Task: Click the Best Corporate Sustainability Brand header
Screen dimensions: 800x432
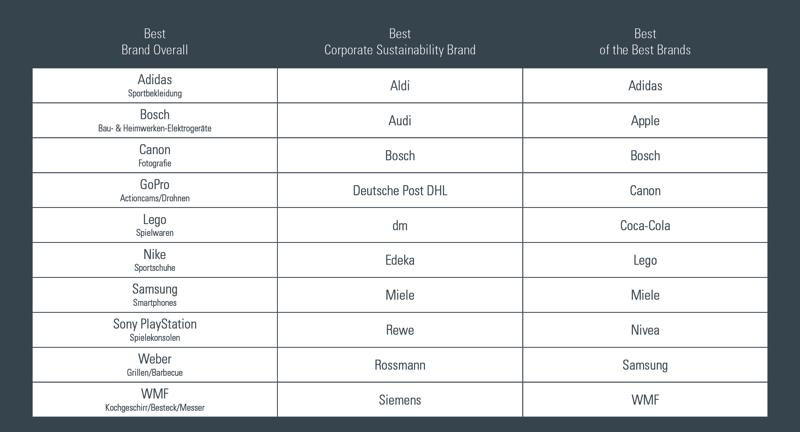Action: [400, 41]
